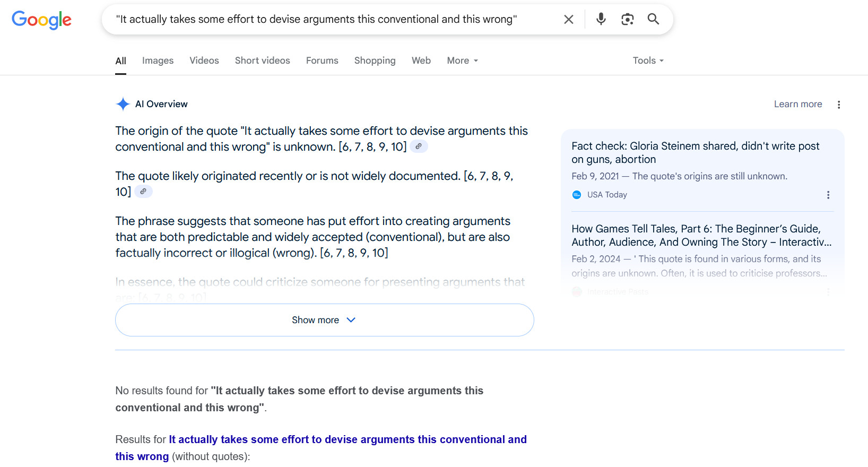Open the Tools dropdown

pos(648,60)
